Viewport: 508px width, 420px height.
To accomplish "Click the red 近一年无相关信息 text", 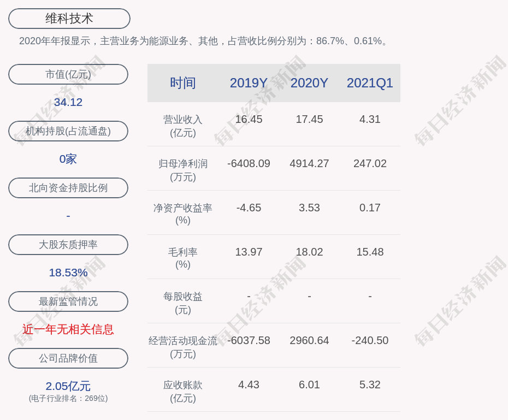I will click(68, 330).
